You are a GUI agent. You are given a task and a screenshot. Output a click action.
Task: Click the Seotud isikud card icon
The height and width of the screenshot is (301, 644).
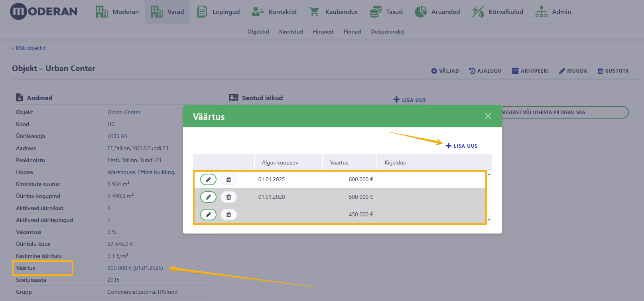point(234,97)
